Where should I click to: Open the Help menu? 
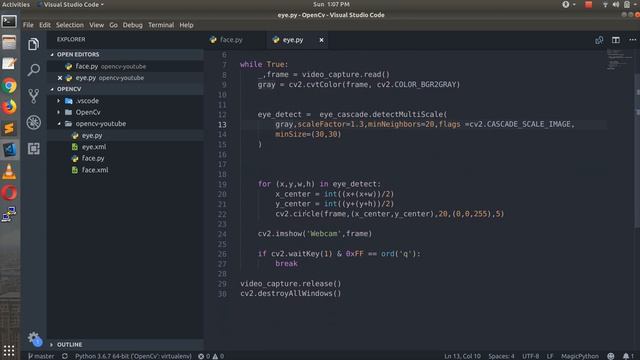186,25
